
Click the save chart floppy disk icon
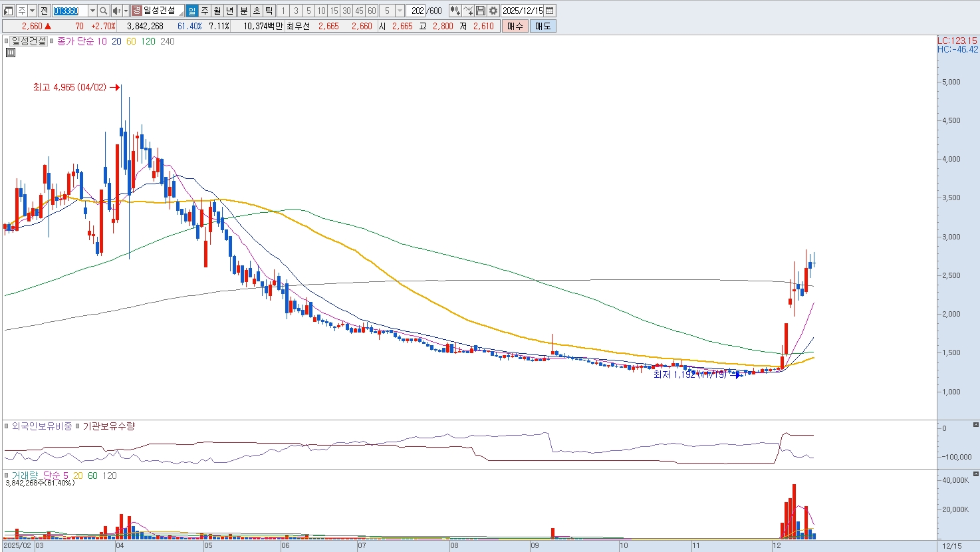pyautogui.click(x=481, y=11)
